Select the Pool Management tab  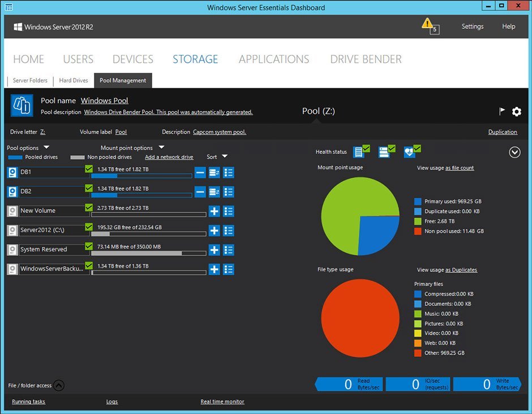[123, 80]
